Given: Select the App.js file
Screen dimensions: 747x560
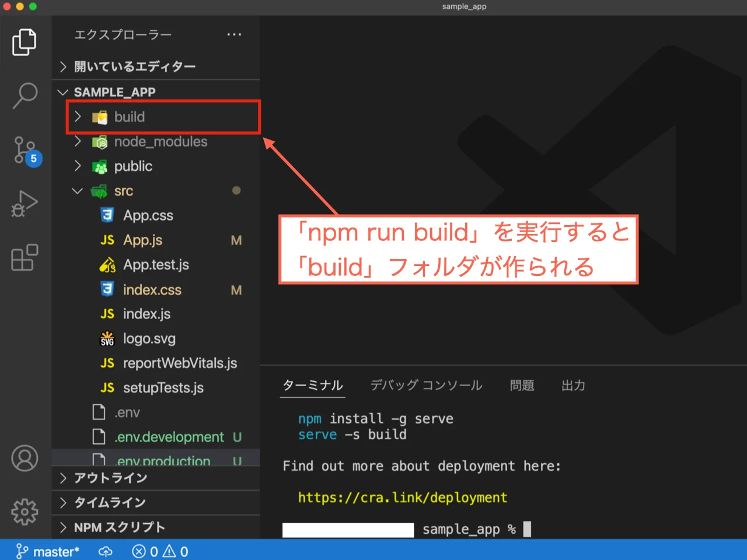Looking at the screenshot, I should tap(142, 240).
